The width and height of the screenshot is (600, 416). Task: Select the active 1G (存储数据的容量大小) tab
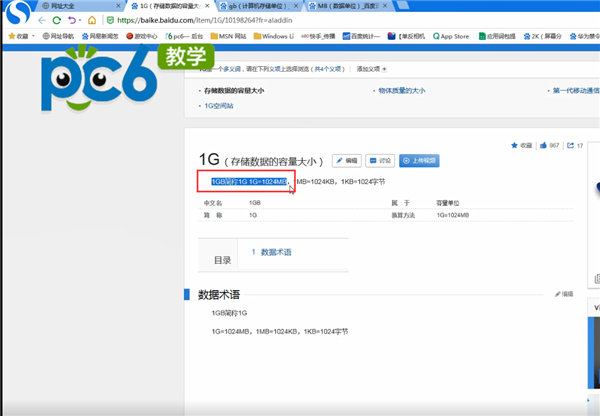(x=168, y=6)
